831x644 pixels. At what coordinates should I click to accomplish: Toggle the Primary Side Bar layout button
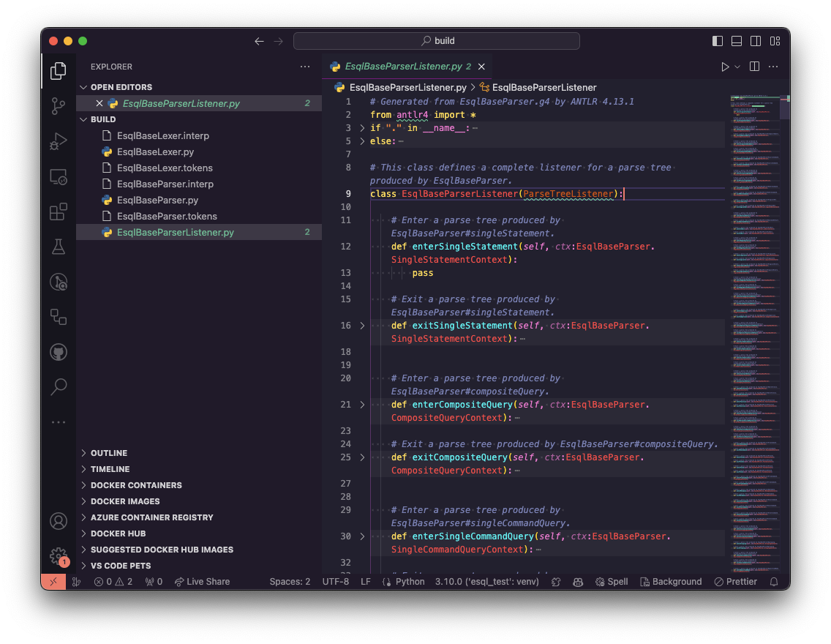[x=718, y=41]
